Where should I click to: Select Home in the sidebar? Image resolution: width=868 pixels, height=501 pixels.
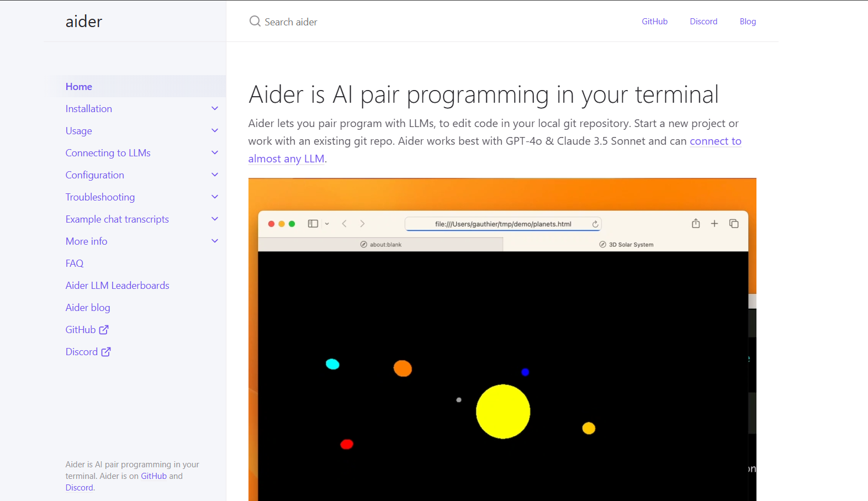(x=79, y=87)
